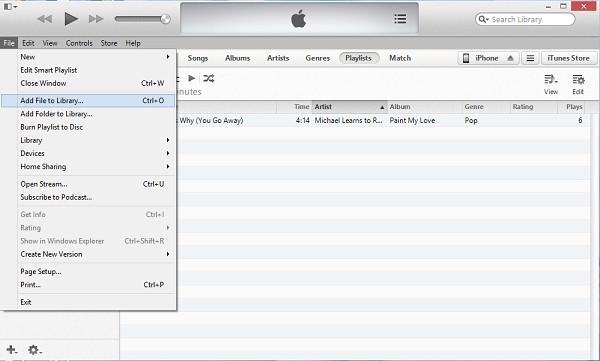Switch to the Genres tab
Image resolution: width=600 pixels, height=361 pixels.
[x=318, y=58]
